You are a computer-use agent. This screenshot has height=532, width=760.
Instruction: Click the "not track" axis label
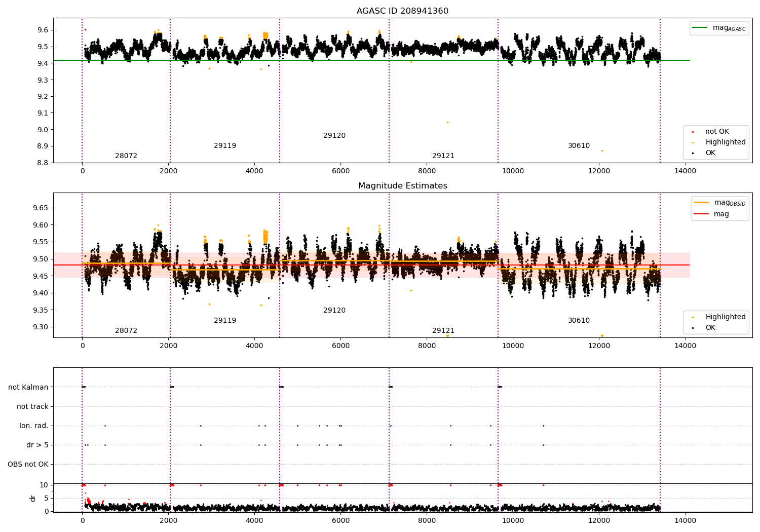[x=32, y=407]
